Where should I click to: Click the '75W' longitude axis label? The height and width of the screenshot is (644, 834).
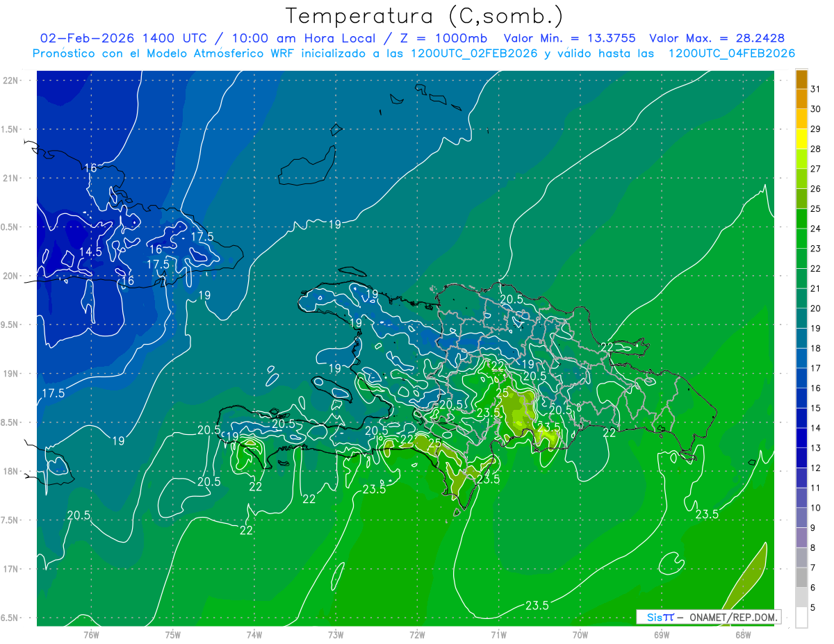172,634
